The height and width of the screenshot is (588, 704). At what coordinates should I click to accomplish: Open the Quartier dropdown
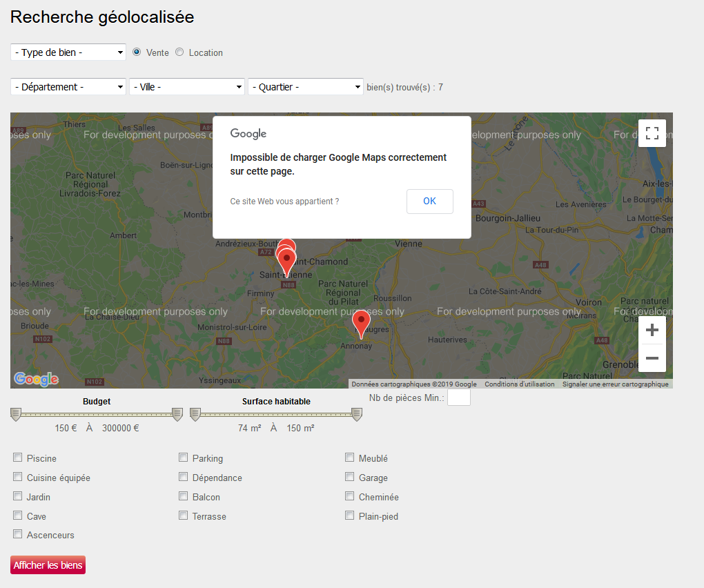point(304,86)
